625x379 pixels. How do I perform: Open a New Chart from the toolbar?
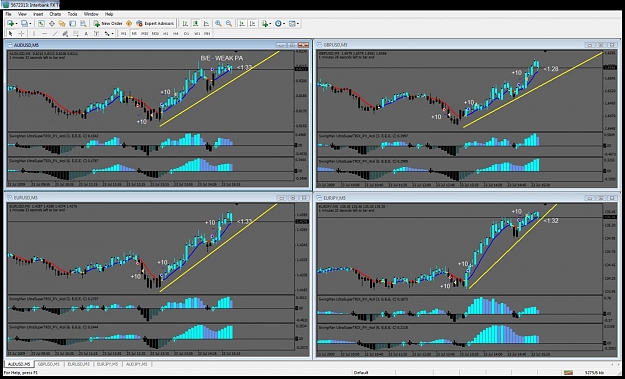pos(10,24)
